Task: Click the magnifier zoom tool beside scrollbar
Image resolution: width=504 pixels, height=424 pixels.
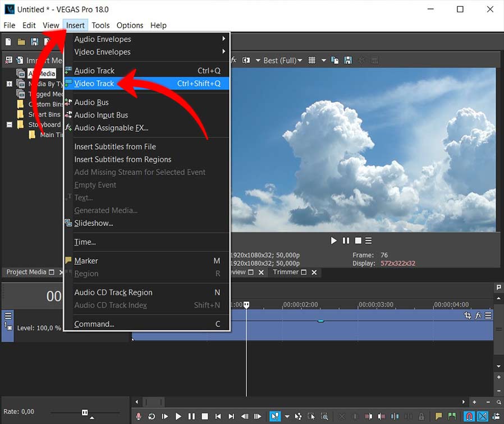Action: pyautogui.click(x=498, y=402)
